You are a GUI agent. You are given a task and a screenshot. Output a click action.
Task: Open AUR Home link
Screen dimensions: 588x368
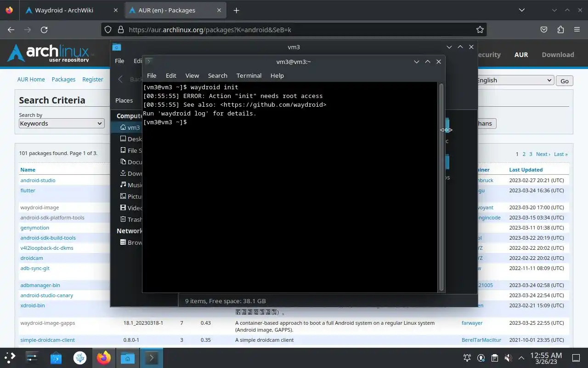pyautogui.click(x=31, y=79)
